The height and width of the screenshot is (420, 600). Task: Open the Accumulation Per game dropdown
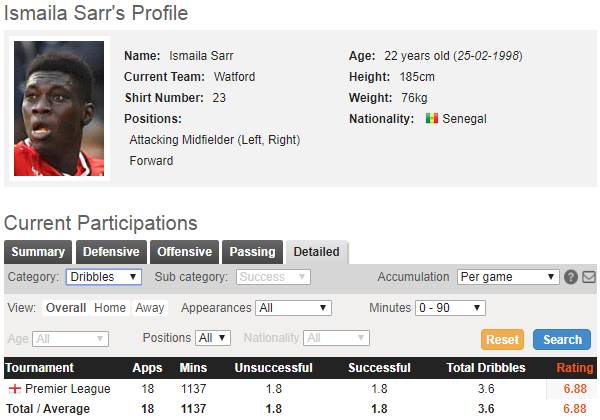[x=508, y=277]
